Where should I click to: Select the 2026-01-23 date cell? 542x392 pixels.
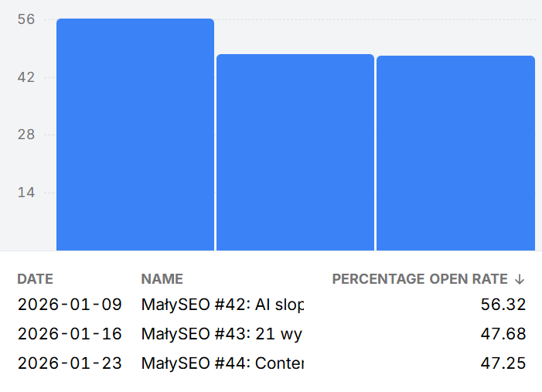coord(70,363)
